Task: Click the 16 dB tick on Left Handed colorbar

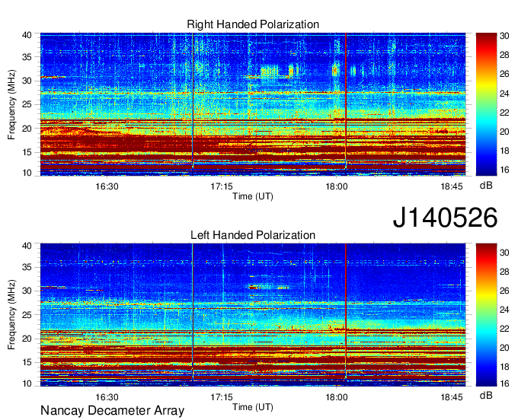Action: point(504,383)
